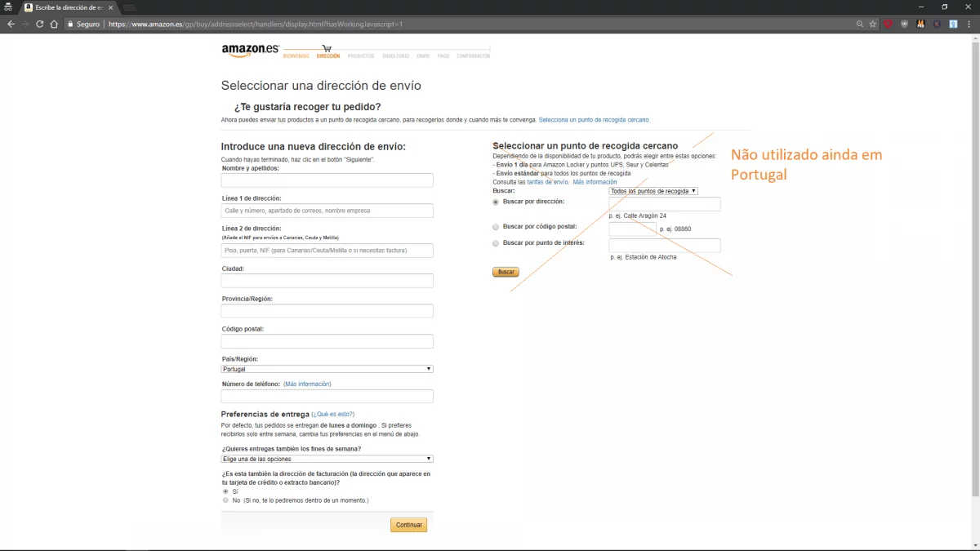Screen dimensions: 980x551
Task: Select 'Buscar por punto de interés' radio button
Action: tap(496, 243)
